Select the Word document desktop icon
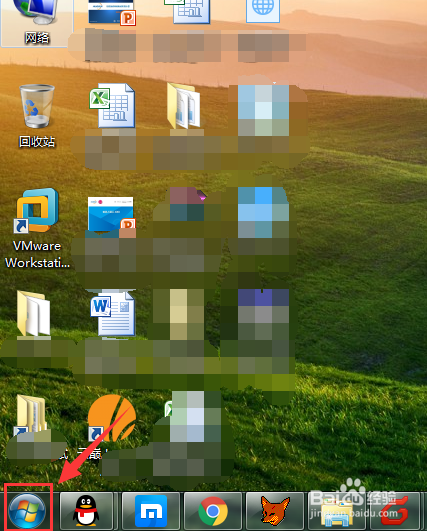 pyautogui.click(x=112, y=313)
